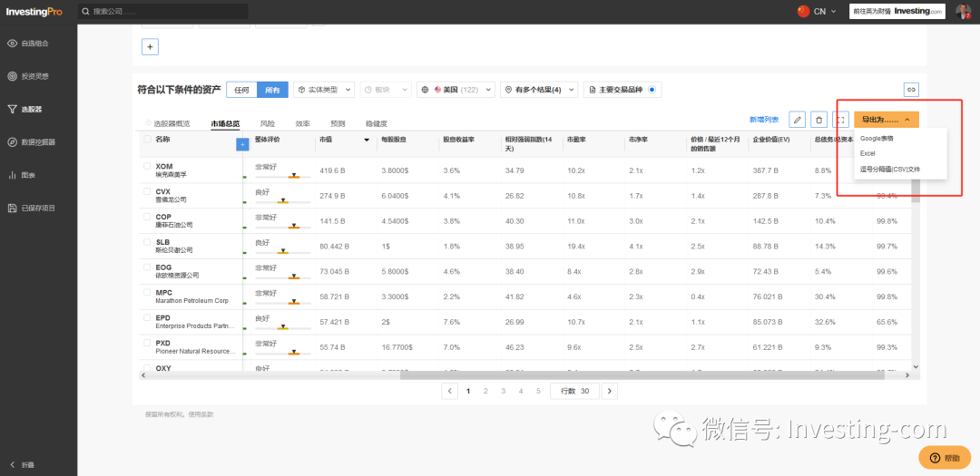Click the 搜索公司 search field
The height and width of the screenshot is (476, 980).
(163, 11)
